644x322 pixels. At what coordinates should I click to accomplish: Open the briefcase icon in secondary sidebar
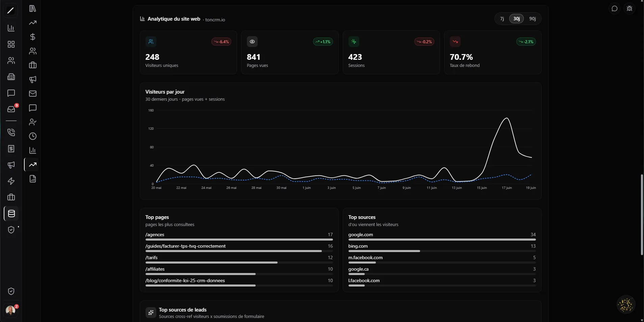[33, 65]
